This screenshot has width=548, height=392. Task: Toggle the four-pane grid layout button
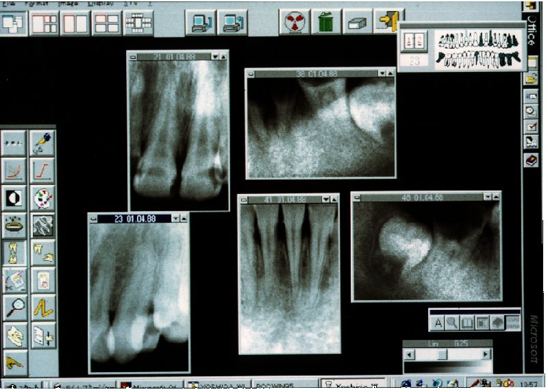tap(107, 23)
